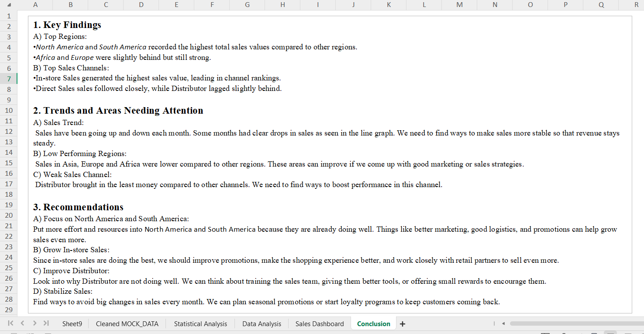Select column J header
This screenshot has width=644, height=334.
pyautogui.click(x=353, y=5)
